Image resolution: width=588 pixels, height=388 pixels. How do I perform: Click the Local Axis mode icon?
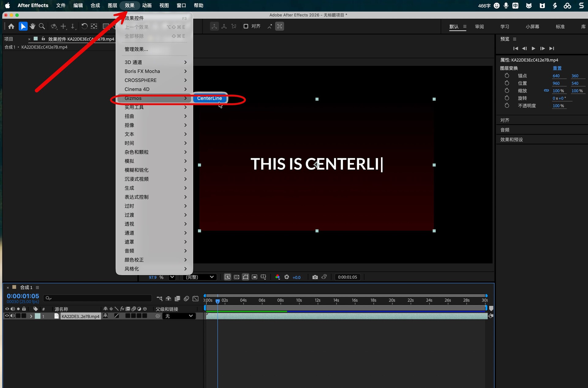[214, 26]
